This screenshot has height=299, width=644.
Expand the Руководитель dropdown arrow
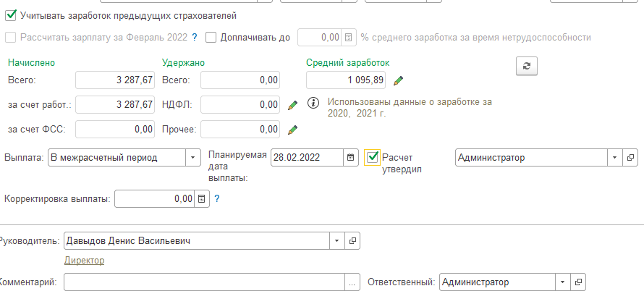point(338,240)
